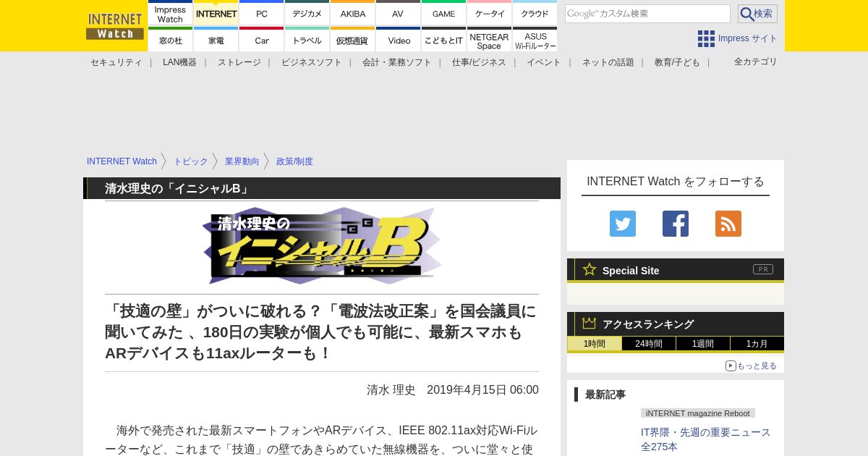Open the デジカメ site tab
The image size is (868, 456).
pos(307,13)
